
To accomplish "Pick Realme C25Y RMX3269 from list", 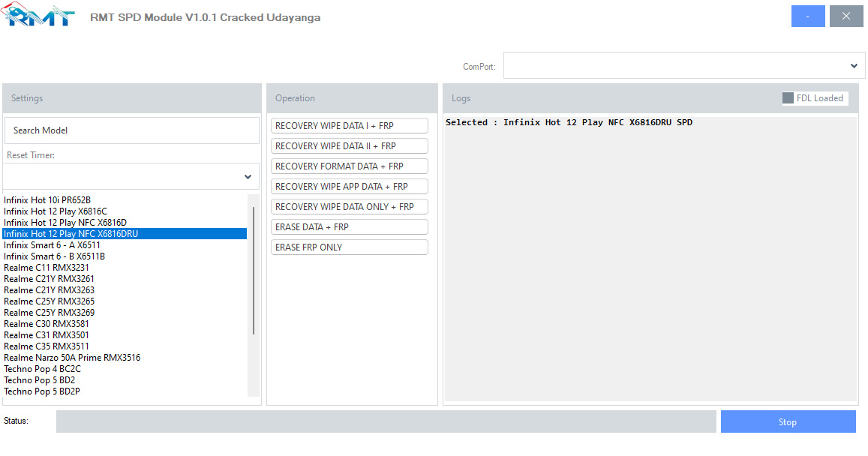I will click(x=125, y=313).
